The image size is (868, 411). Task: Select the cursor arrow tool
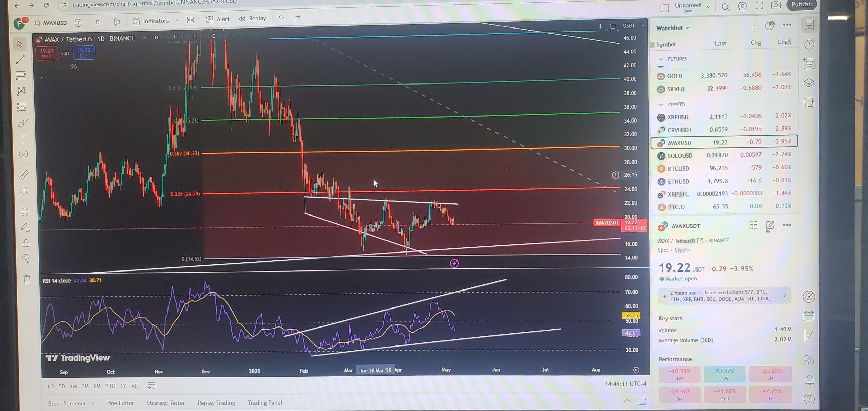coord(20,44)
